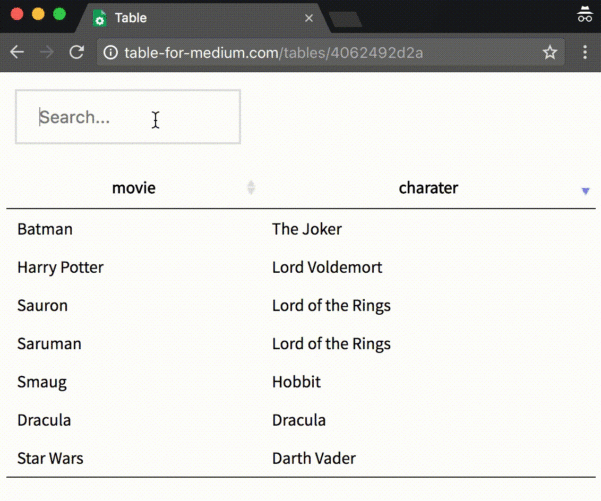Bookmark this page with the star
Image resolution: width=601 pixels, height=501 pixels.
coord(549,52)
